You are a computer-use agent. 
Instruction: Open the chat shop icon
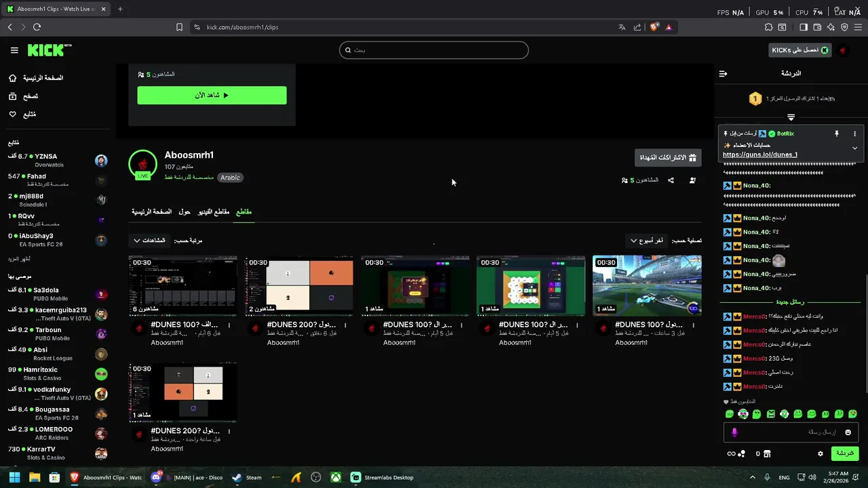pyautogui.click(x=767, y=453)
